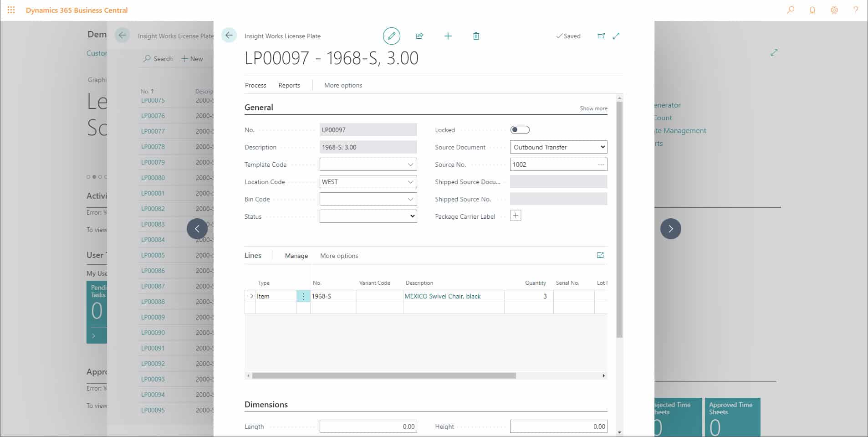This screenshot has width=868, height=437.
Task: Click the trash can delete icon
Action: 476,36
